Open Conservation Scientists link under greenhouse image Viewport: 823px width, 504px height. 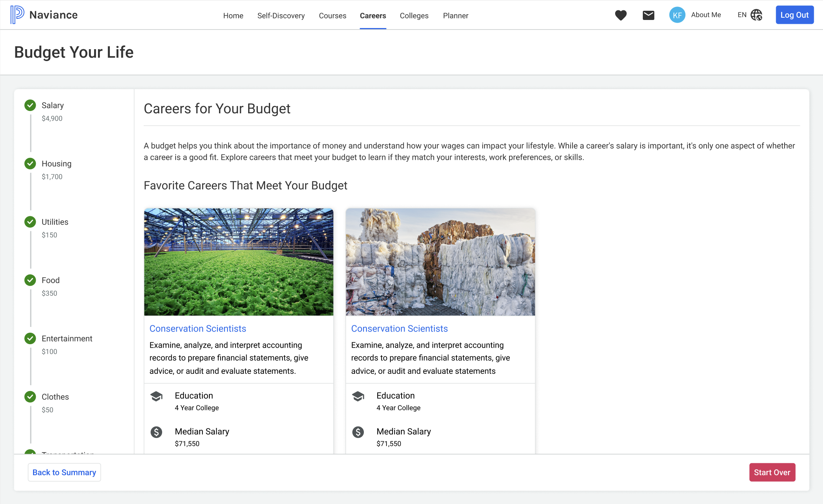point(197,329)
